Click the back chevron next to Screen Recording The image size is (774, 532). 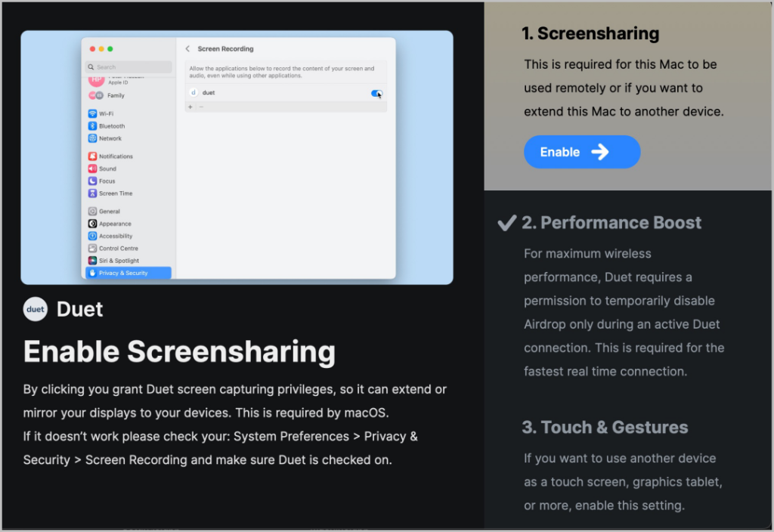tap(187, 48)
